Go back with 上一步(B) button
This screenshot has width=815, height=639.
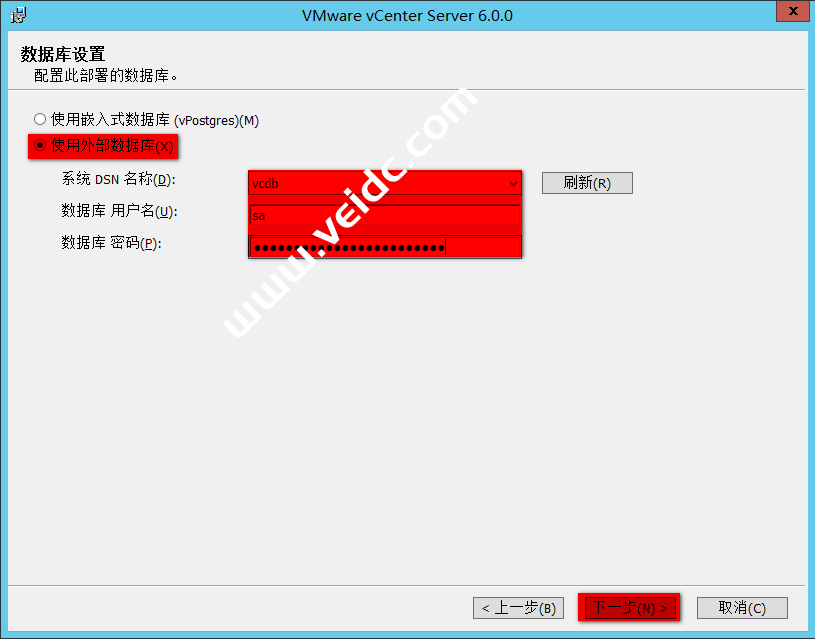click(x=518, y=608)
